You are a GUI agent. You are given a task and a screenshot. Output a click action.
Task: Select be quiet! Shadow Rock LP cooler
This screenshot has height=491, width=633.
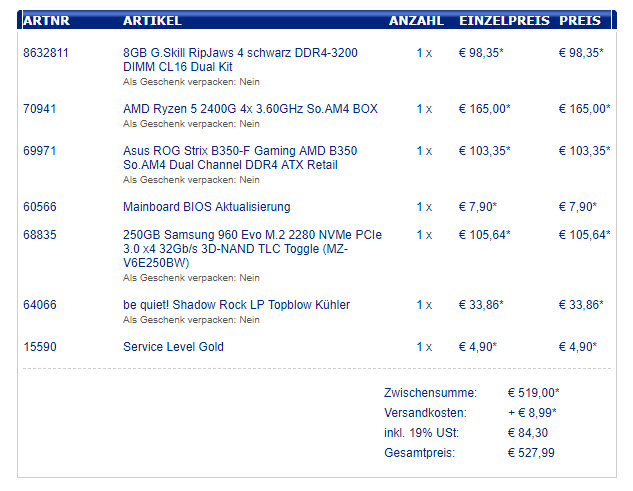point(236,304)
